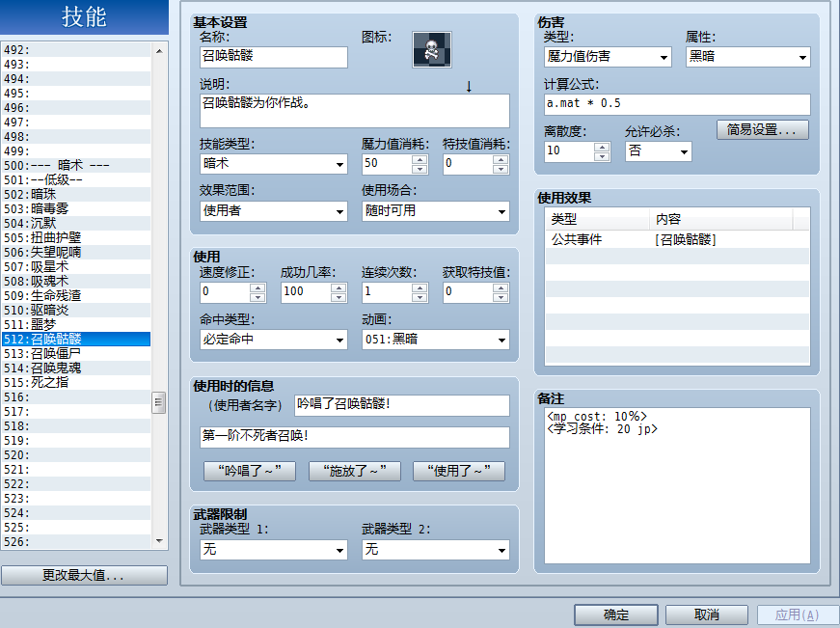Open the 动画 dropdown showing 051:黑暗
The image size is (840, 628).
(436, 340)
